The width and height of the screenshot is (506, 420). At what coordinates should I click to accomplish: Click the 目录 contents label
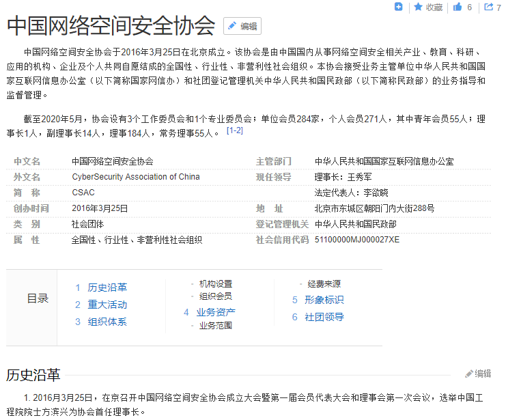38,298
